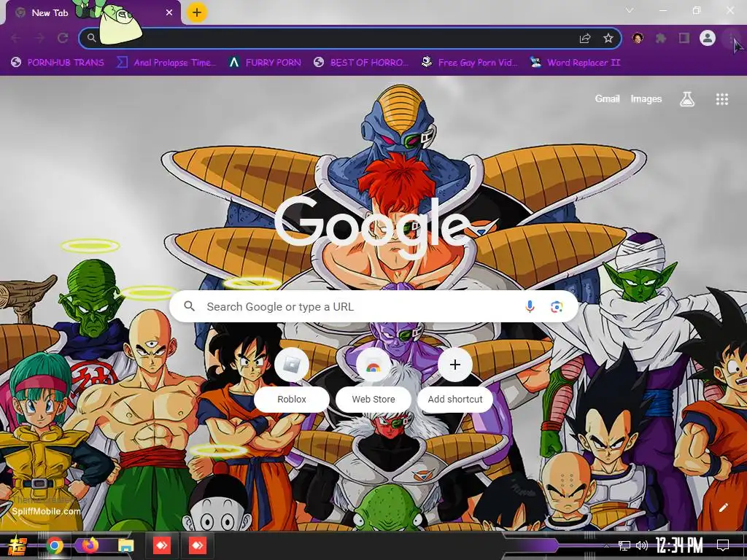Click the pinned extension icon beside the star

[x=638, y=38]
